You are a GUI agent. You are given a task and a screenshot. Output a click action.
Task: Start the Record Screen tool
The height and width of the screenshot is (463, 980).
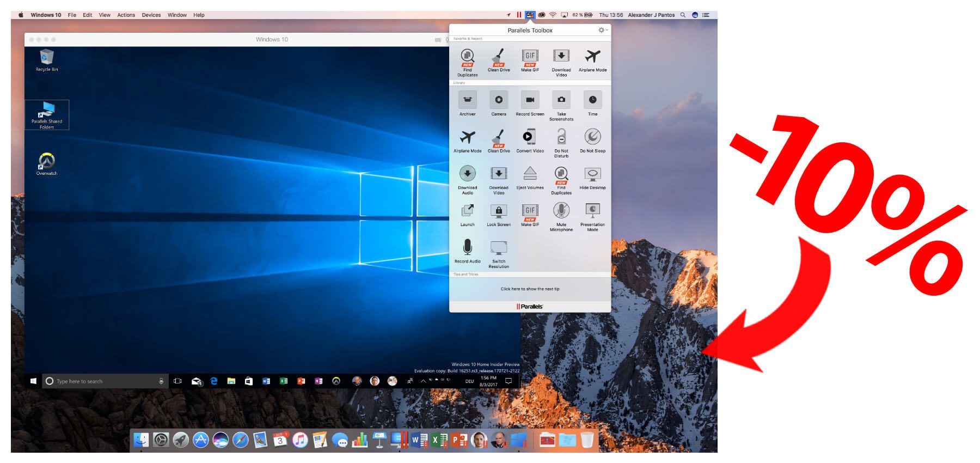pos(530,103)
